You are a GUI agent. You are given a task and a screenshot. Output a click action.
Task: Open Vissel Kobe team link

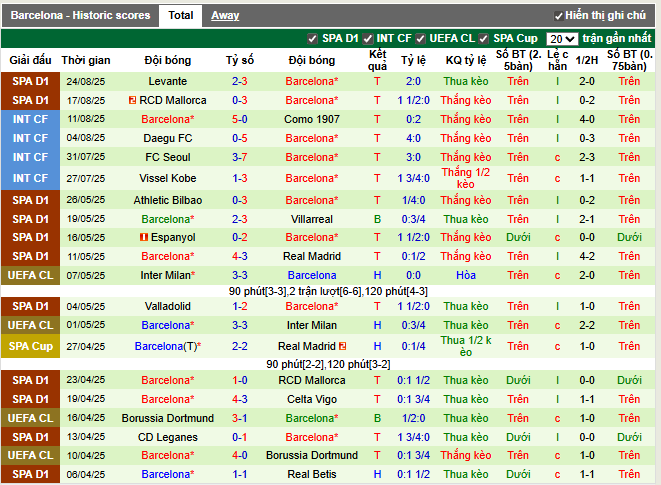(168, 178)
